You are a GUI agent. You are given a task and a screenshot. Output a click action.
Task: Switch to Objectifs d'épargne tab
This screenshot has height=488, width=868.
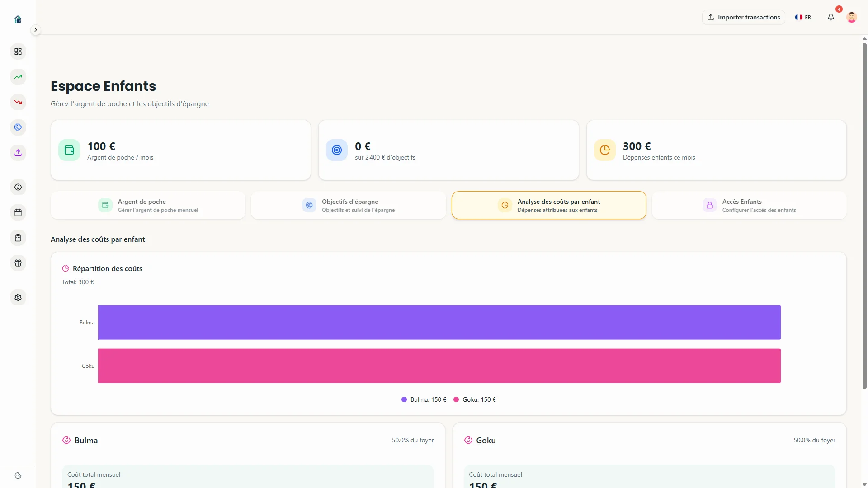click(x=348, y=205)
